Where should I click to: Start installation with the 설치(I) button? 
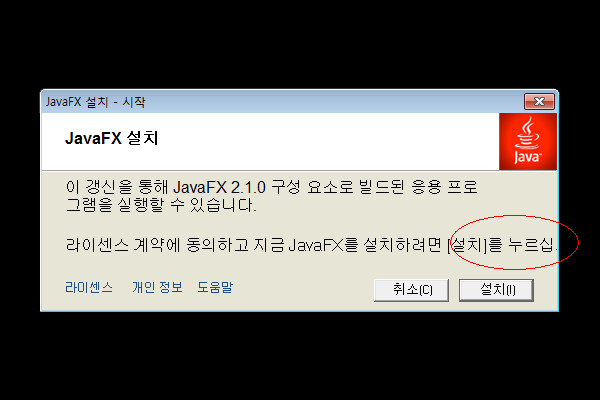tap(496, 290)
